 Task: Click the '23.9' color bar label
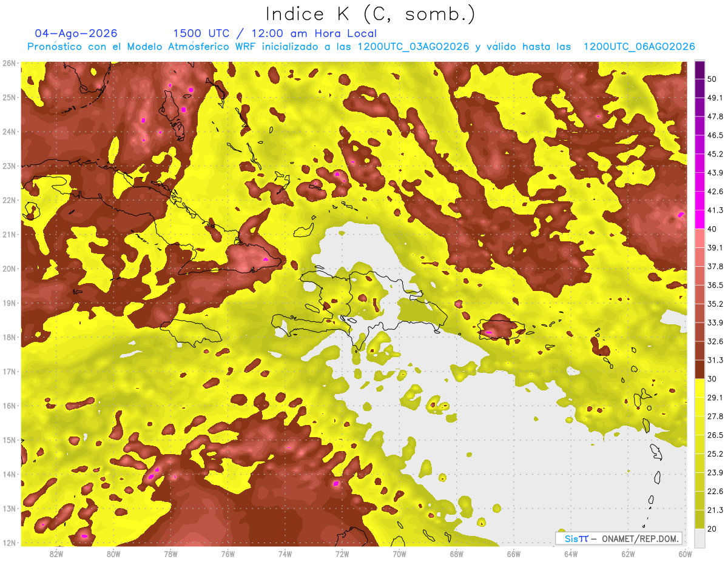715,473
